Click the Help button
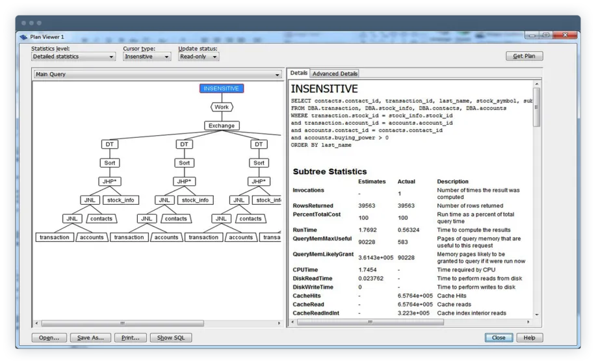The image size is (596, 364). click(530, 337)
